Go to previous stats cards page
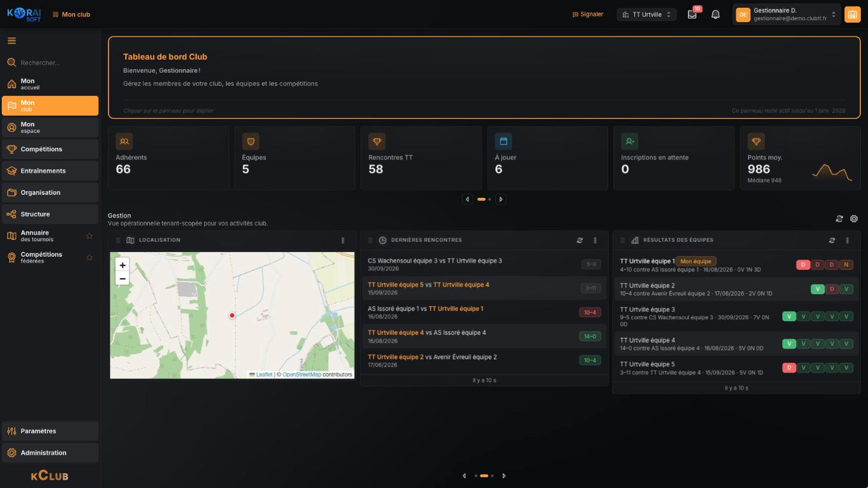868x488 pixels. point(467,199)
